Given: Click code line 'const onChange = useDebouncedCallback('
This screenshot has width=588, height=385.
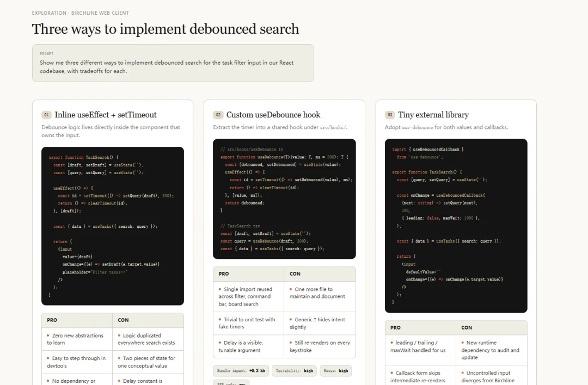Looking at the screenshot, I should coord(441,196).
